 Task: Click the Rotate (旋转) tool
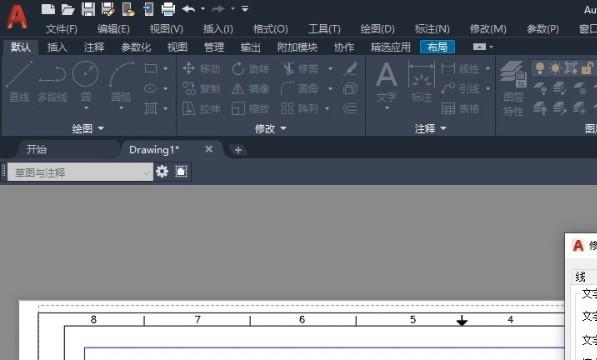[251, 69]
